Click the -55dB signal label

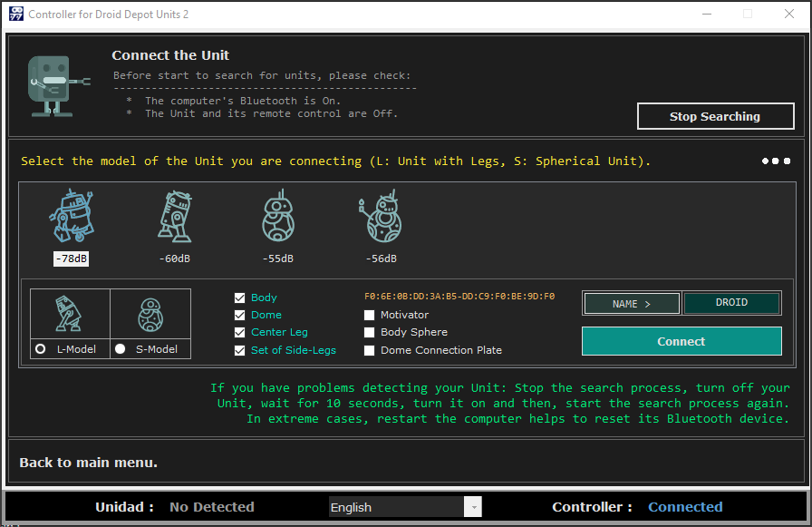coord(278,259)
